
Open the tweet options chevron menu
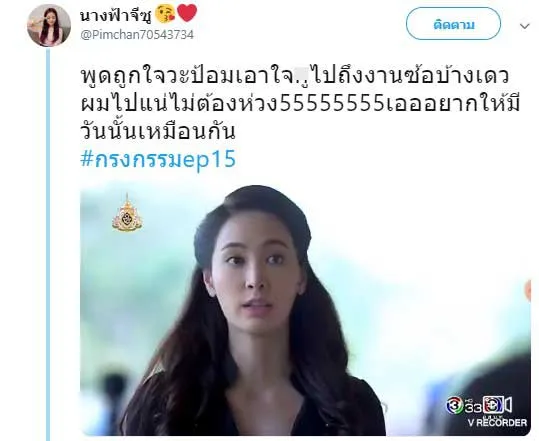(525, 26)
